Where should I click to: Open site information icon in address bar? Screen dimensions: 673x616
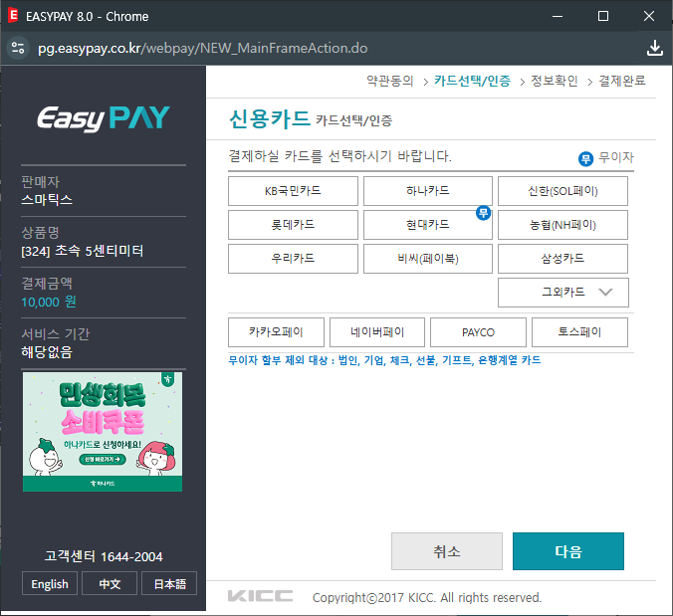[x=18, y=48]
